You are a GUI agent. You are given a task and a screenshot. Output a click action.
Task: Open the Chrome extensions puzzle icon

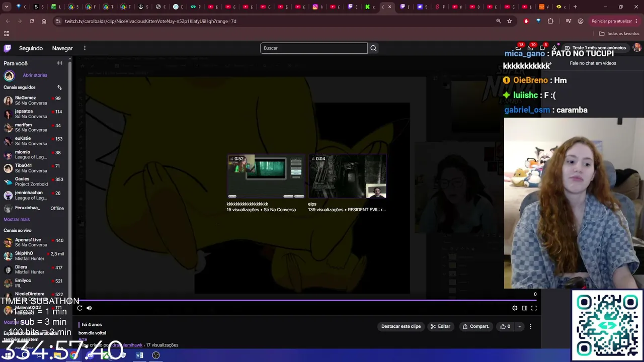(x=550, y=21)
